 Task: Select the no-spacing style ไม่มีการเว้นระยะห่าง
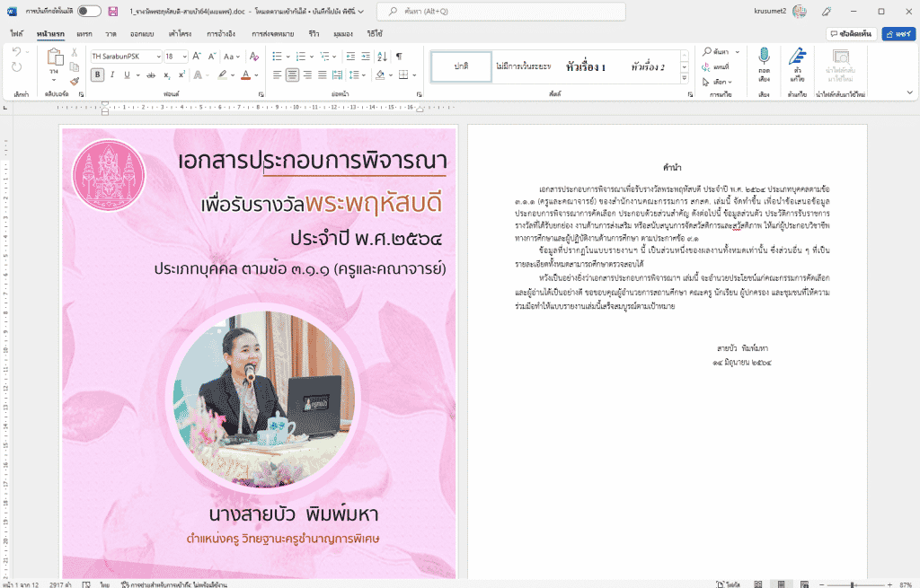point(524,66)
